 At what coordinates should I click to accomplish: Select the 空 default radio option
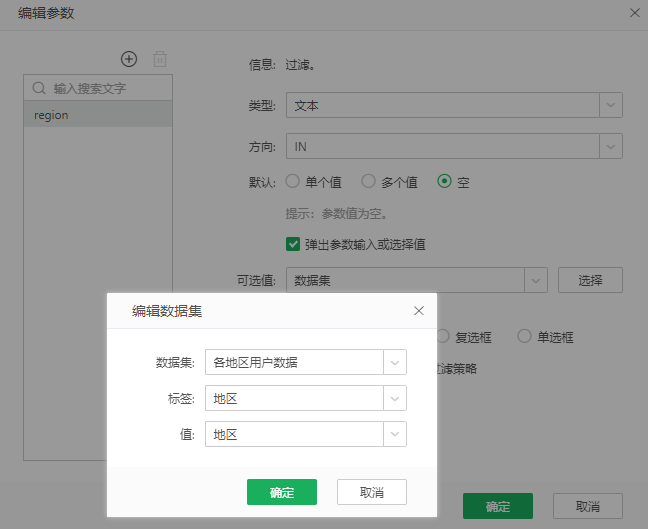pyautogui.click(x=444, y=181)
